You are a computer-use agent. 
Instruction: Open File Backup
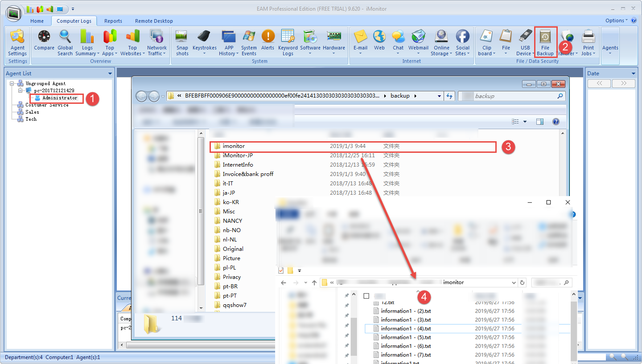point(545,42)
